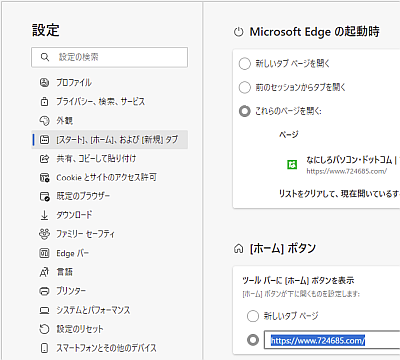
Task: Click the Edge バー icon
Action: [x=44, y=253]
